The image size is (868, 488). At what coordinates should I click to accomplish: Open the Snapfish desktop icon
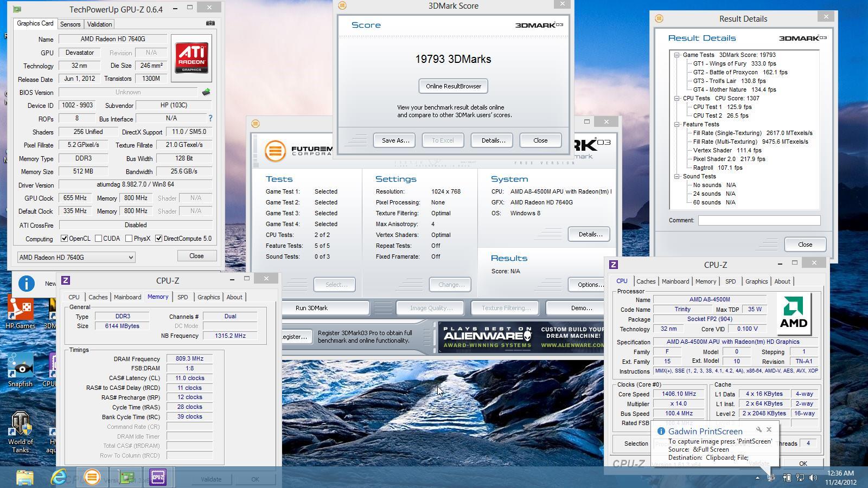click(21, 371)
